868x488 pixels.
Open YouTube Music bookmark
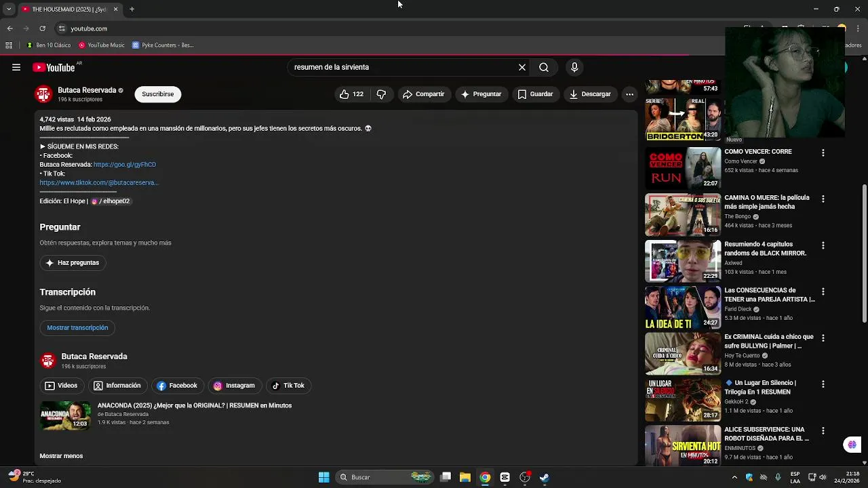point(102,45)
